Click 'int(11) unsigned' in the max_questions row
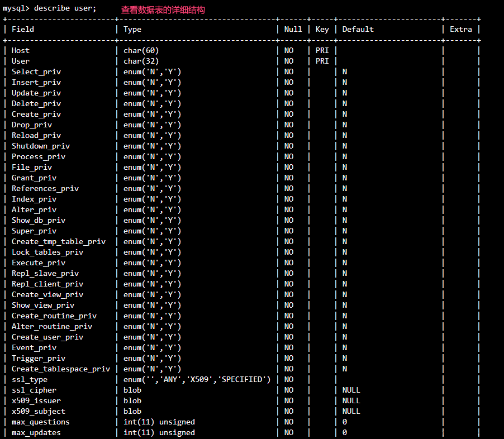 click(x=159, y=422)
